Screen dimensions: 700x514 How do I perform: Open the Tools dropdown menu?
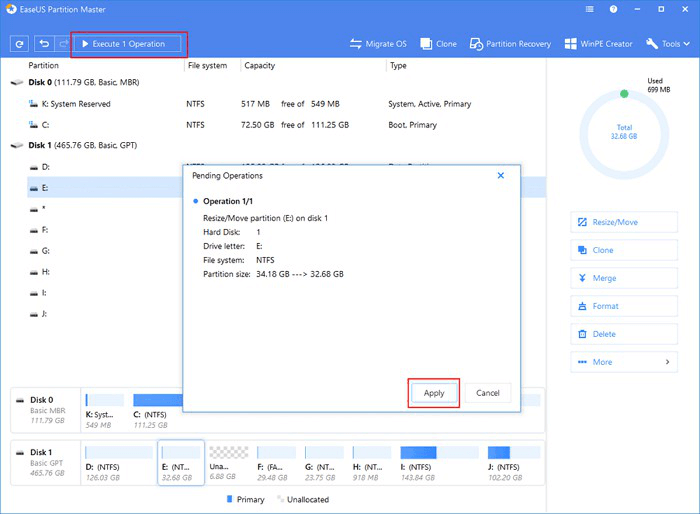click(x=669, y=44)
